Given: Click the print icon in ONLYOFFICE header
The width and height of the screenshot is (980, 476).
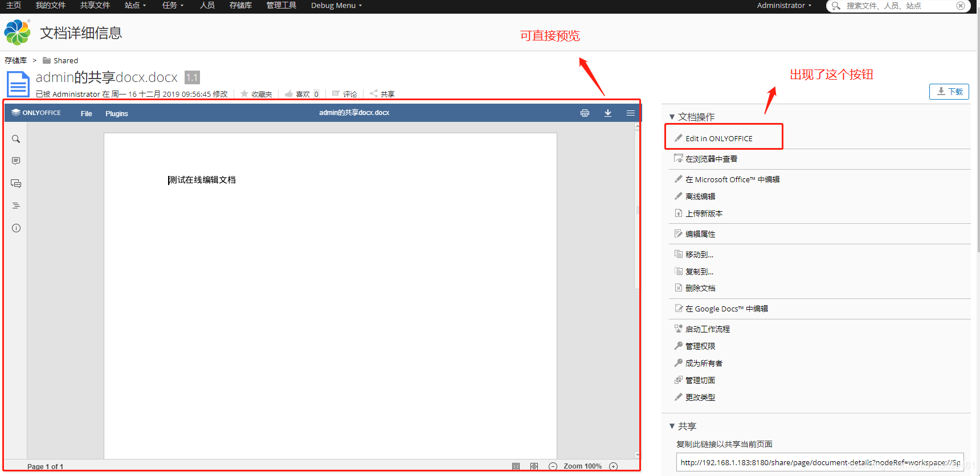Looking at the screenshot, I should pos(585,113).
